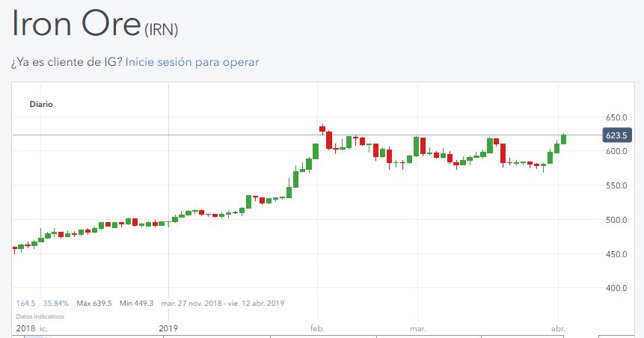Viewport: 644px width, 338px height.
Task: Click the 164.5 change value
Action: pyautogui.click(x=25, y=304)
